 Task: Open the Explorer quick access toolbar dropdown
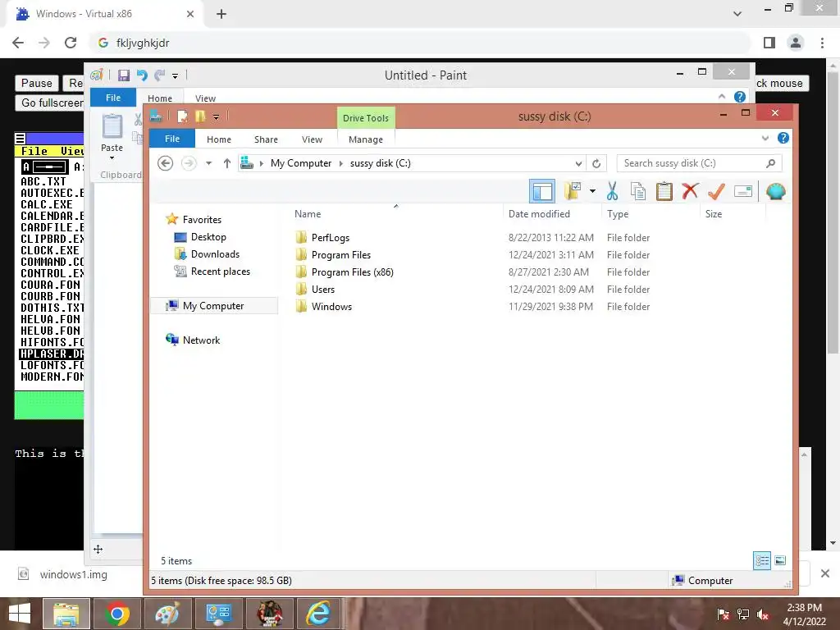(x=216, y=116)
